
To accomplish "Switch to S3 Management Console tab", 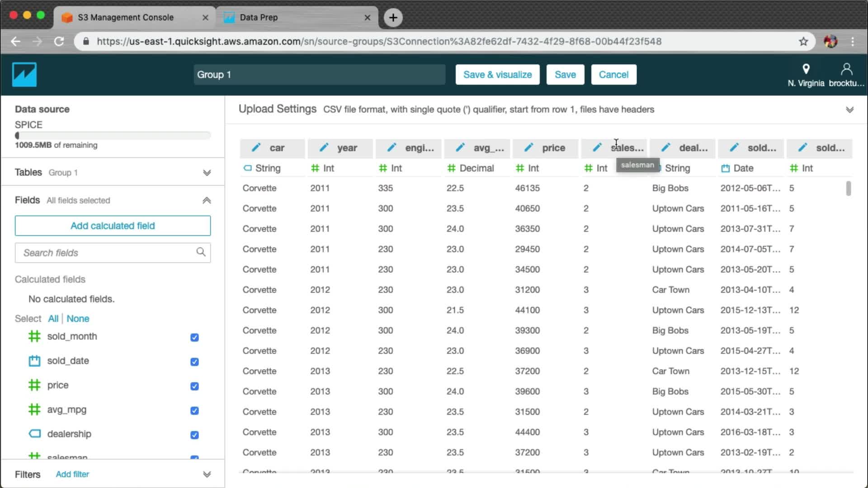I will [x=126, y=18].
